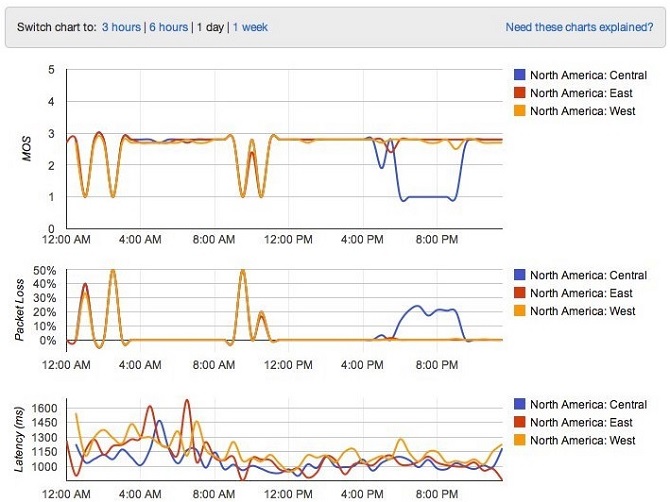Click 8:00 AM label under Packet Loss chart
Screen dimensions: 670x502
214,365
